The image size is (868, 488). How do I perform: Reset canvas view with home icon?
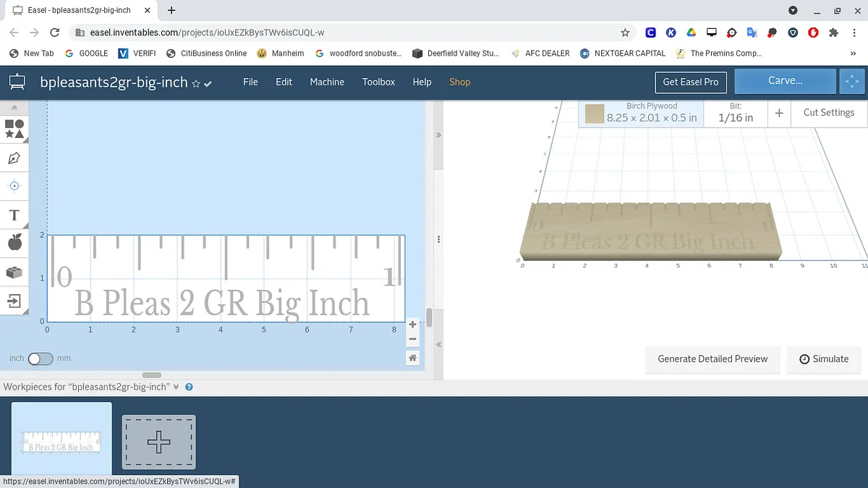coord(412,358)
